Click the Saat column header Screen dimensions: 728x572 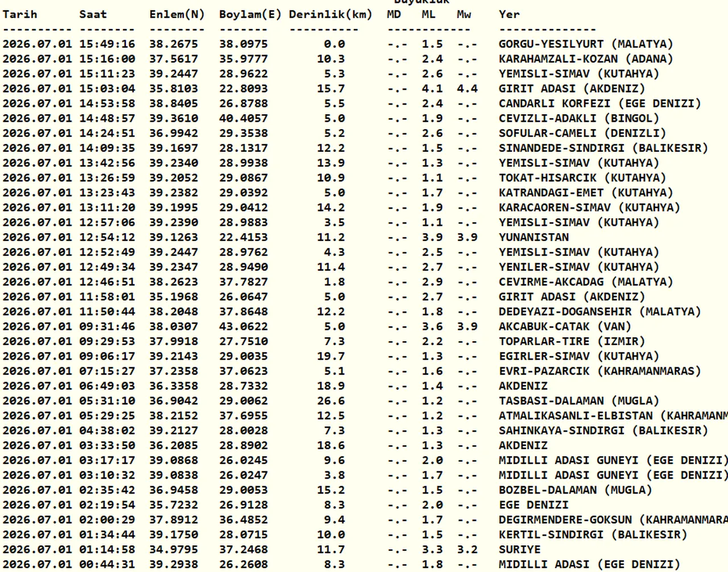click(x=93, y=14)
